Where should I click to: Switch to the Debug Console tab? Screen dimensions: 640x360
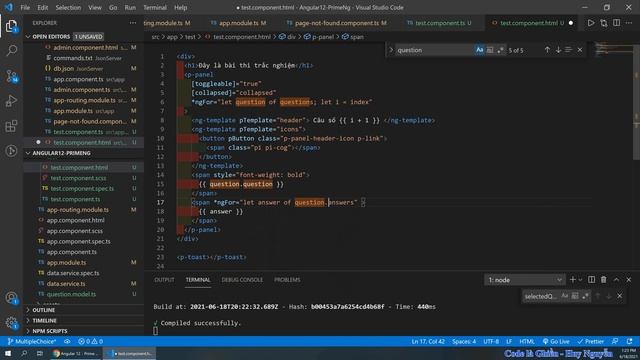(242, 280)
